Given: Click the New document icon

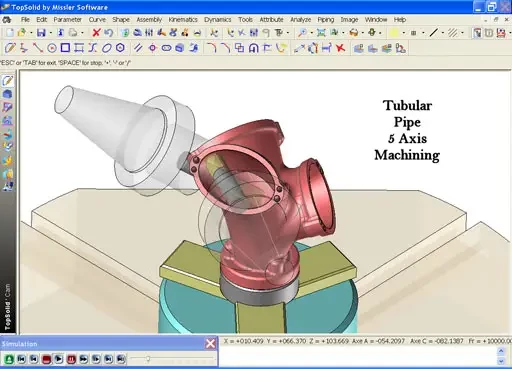Looking at the screenshot, I should pyautogui.click(x=10, y=33).
